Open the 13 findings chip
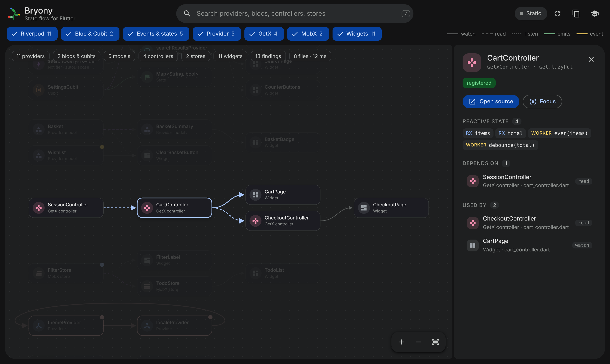Viewport: 610px width, 364px height. [268, 56]
